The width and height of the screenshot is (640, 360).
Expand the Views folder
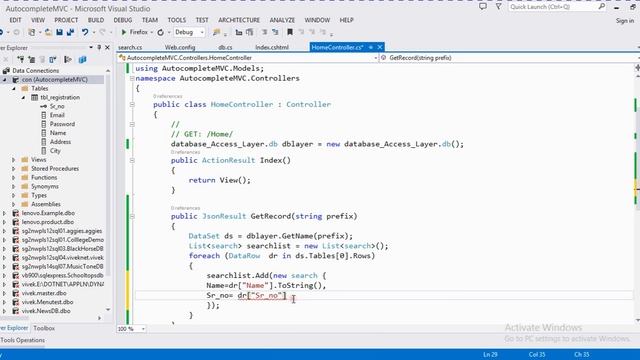(x=13, y=160)
